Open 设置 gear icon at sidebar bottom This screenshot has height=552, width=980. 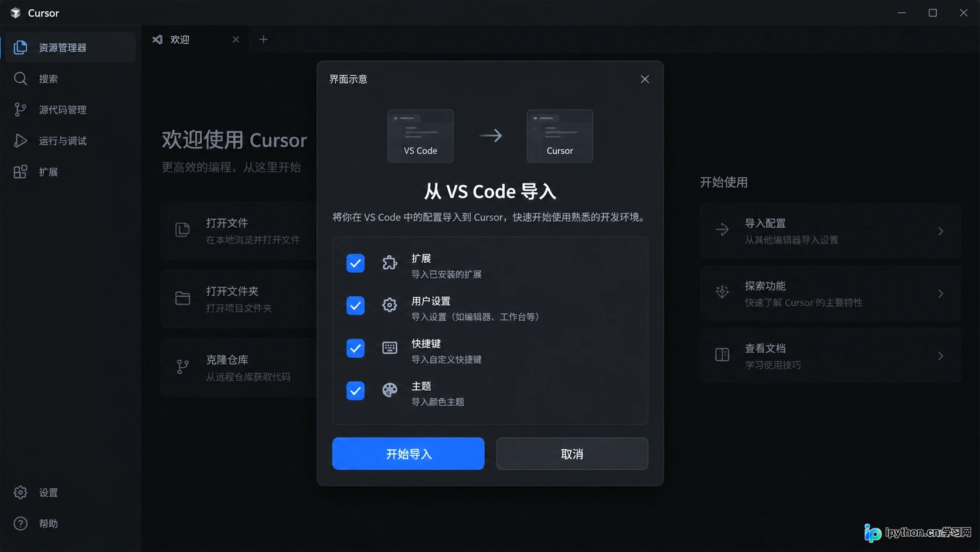(21, 492)
